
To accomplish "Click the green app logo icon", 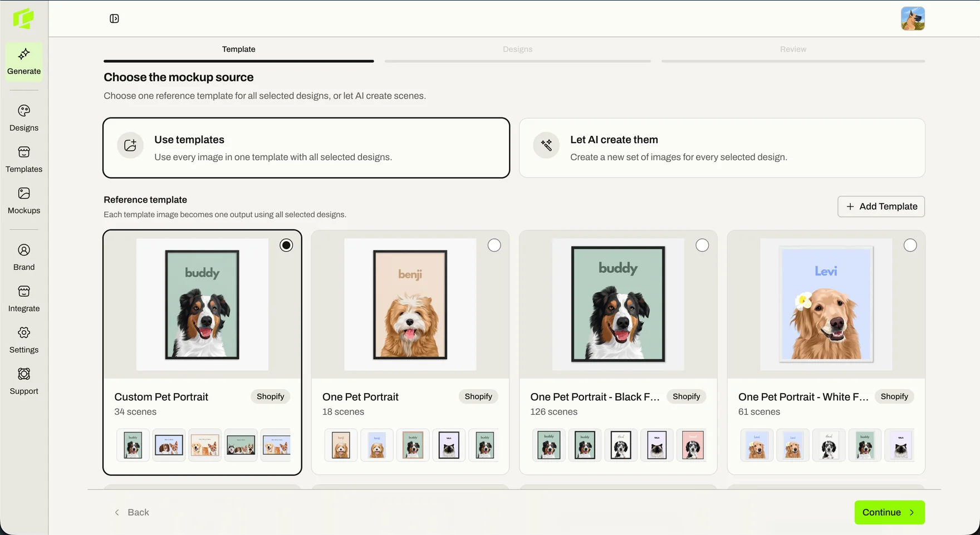I will tap(24, 18).
